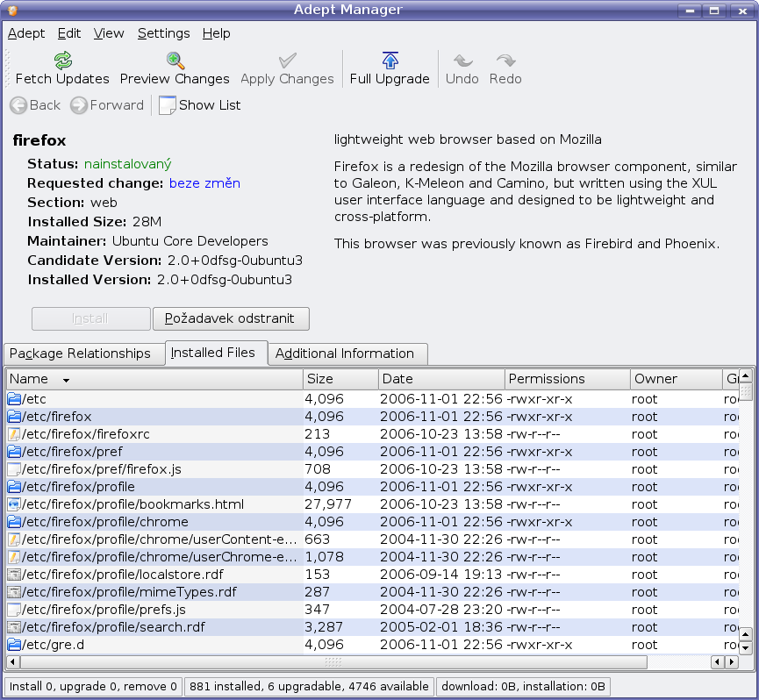This screenshot has width=759, height=700.
Task: Open the Edit menu
Action: (69, 33)
